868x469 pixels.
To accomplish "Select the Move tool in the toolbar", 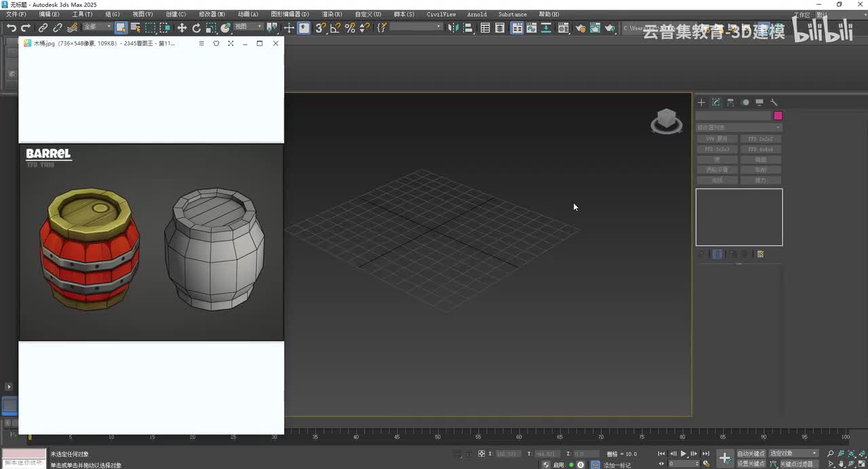I will (x=182, y=28).
